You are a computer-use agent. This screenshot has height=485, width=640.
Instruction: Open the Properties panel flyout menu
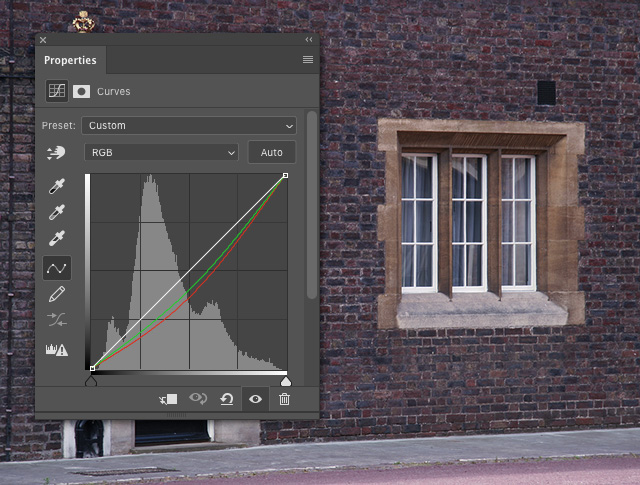point(307,60)
